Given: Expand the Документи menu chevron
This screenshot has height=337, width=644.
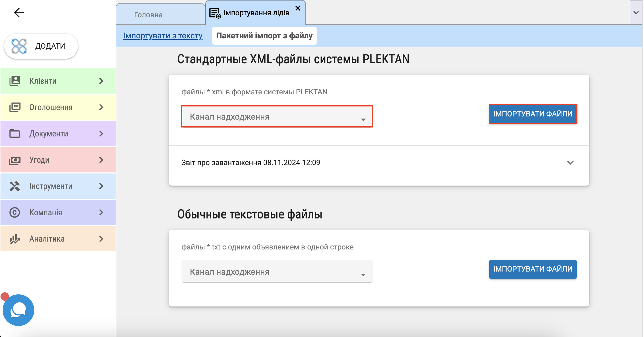Looking at the screenshot, I should pyautogui.click(x=101, y=134).
